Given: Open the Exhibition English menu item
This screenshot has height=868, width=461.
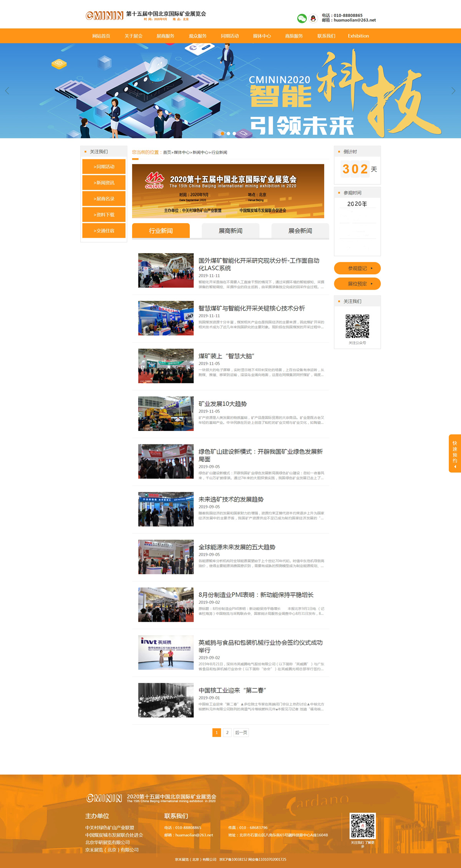Looking at the screenshot, I should (x=358, y=36).
